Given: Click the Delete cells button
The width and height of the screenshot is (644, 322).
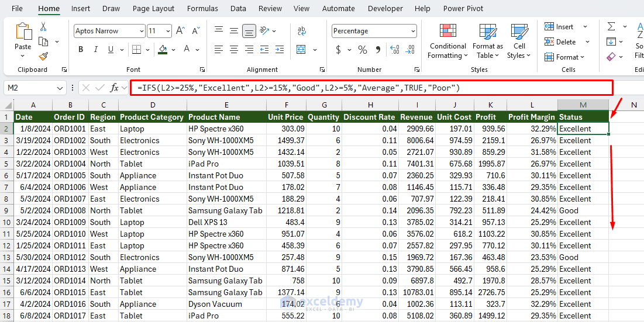Looking at the screenshot, I should tap(560, 42).
